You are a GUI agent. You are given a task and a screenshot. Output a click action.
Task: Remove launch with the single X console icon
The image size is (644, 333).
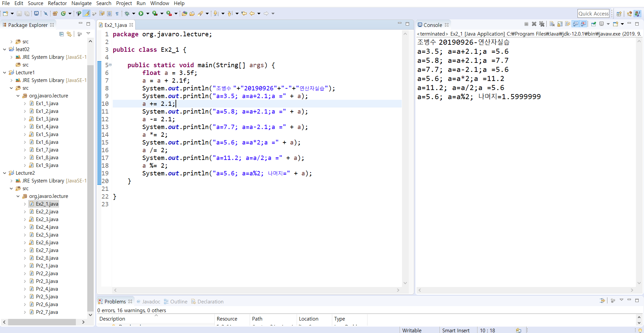click(534, 24)
